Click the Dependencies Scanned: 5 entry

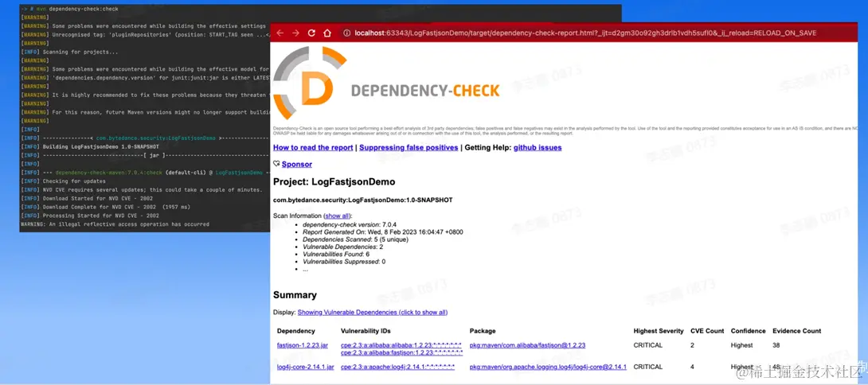point(354,239)
